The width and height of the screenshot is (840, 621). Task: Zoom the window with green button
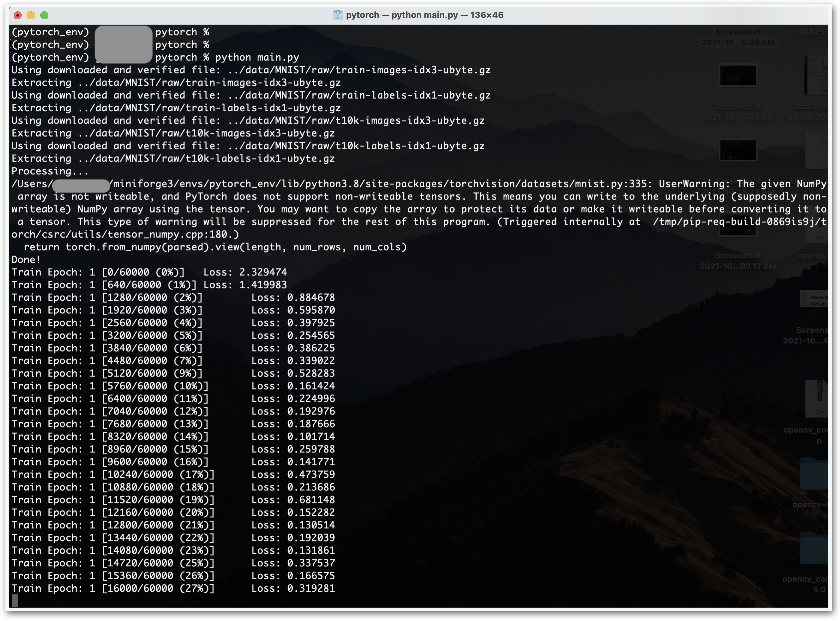[x=44, y=15]
